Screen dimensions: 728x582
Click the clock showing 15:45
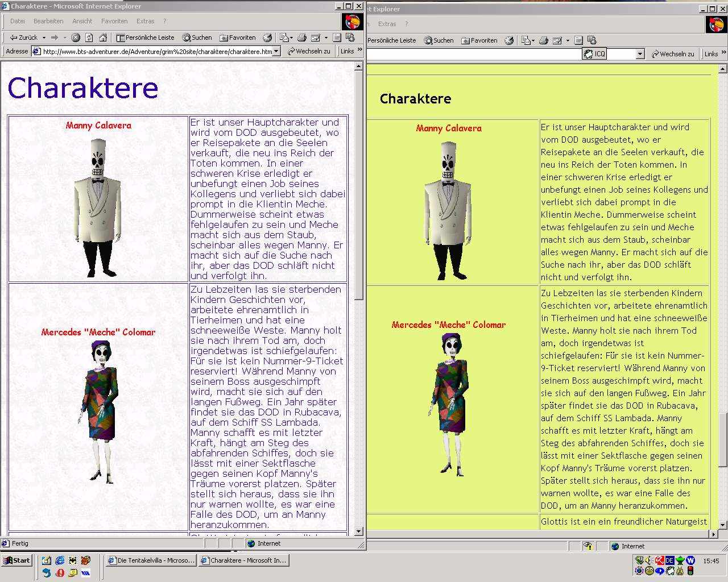(x=711, y=561)
